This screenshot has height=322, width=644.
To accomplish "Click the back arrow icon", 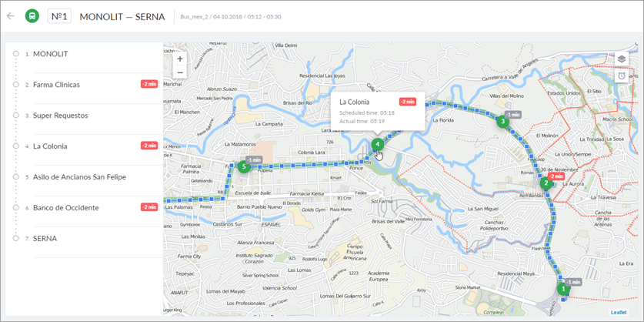I will coord(11,15).
